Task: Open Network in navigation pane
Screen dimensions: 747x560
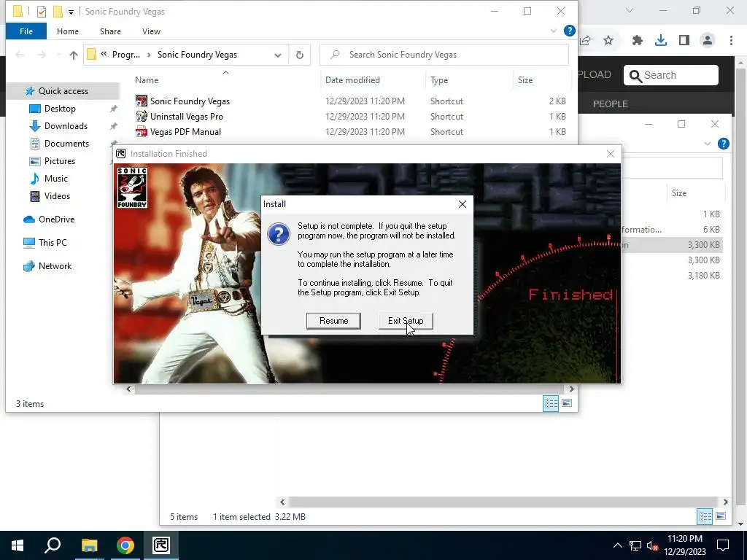Action: click(x=55, y=266)
